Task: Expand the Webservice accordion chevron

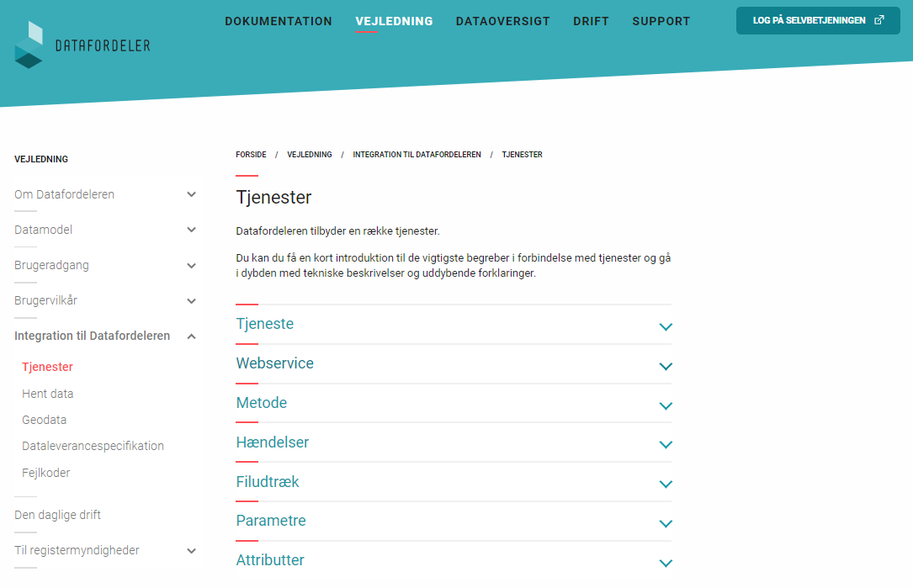Action: click(666, 367)
